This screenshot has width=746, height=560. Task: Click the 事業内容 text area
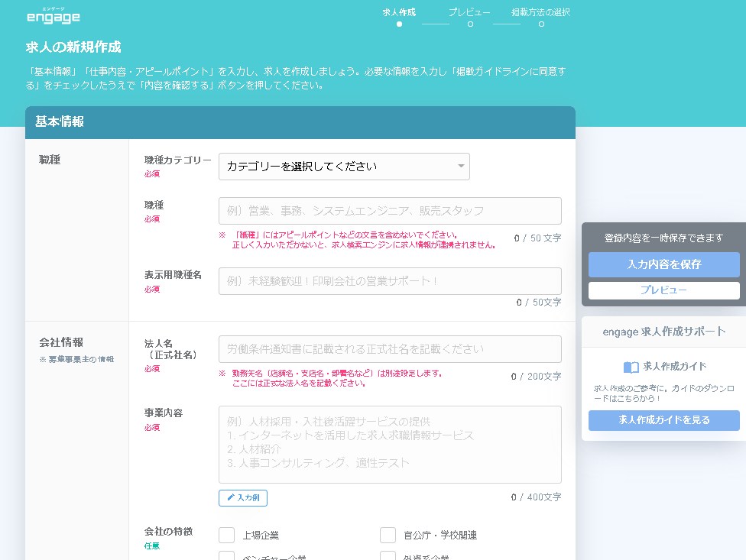click(x=390, y=445)
